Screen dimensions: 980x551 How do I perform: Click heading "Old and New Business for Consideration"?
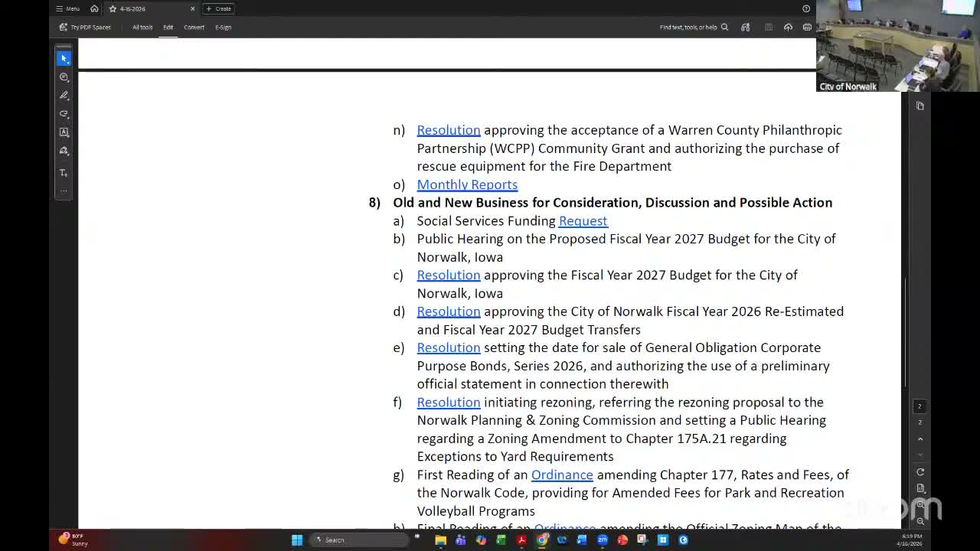tap(612, 203)
